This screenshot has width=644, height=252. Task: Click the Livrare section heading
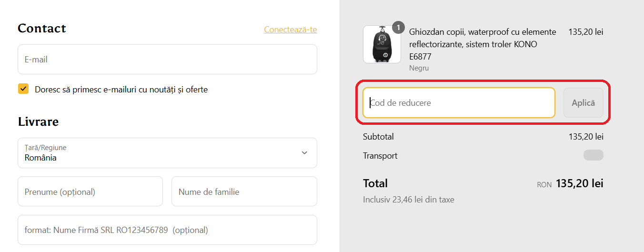click(x=38, y=121)
